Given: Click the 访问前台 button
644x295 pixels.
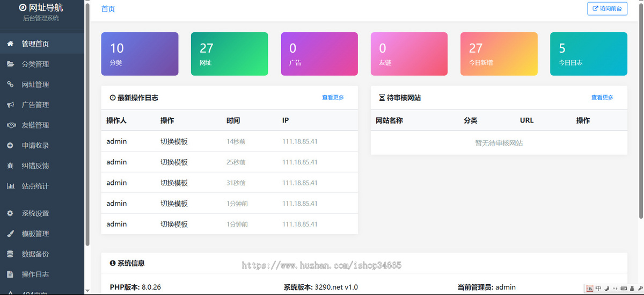Looking at the screenshot, I should [607, 9].
